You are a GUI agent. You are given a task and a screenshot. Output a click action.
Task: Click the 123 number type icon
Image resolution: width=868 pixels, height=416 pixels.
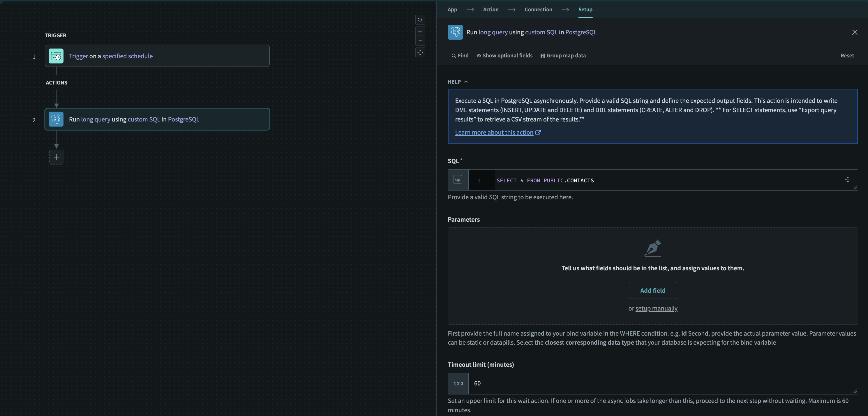coord(458,384)
